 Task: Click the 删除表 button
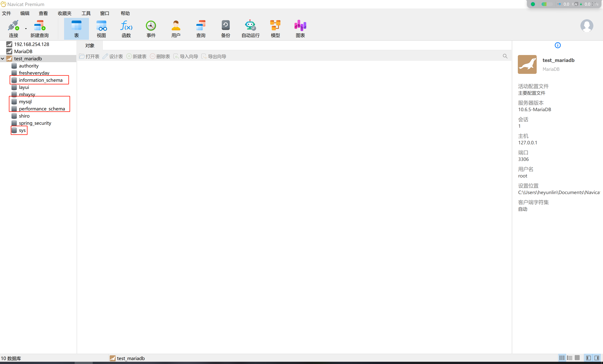coord(160,57)
